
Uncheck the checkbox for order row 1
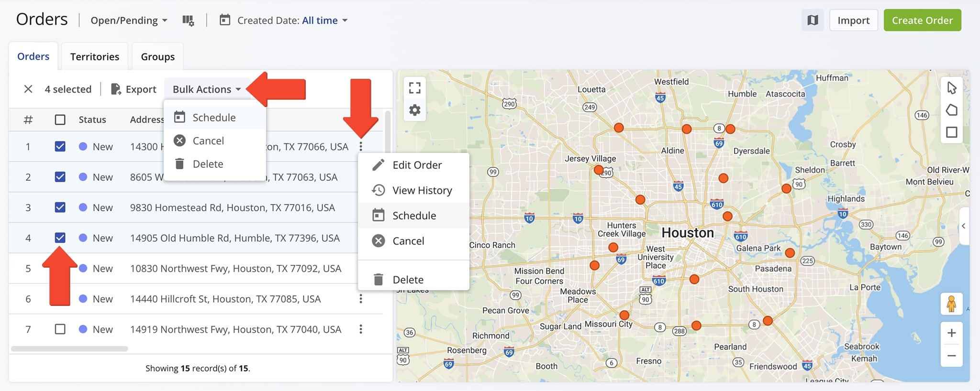pos(60,146)
